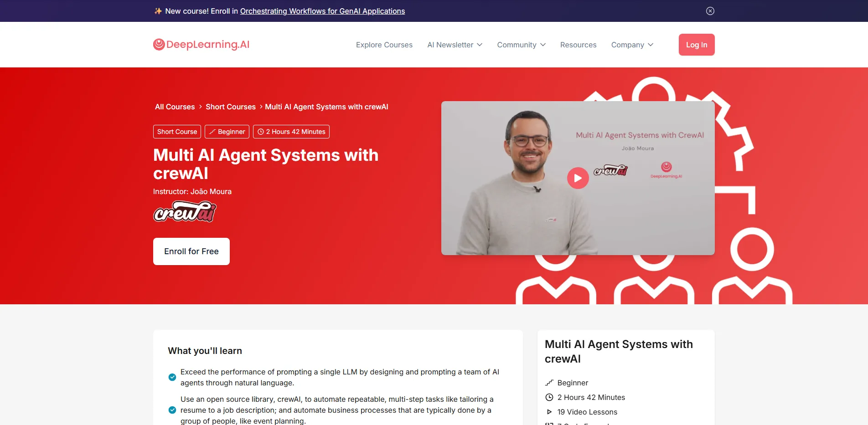Screen dimensions: 868x425
Task: Click the crewAI logo below the instructor name
Action: [184, 211]
